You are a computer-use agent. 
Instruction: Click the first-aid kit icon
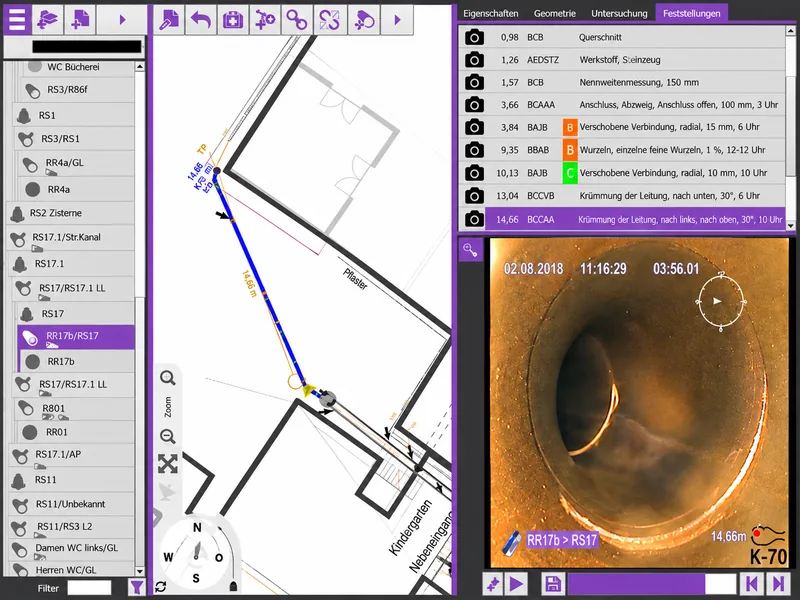pos(233,20)
